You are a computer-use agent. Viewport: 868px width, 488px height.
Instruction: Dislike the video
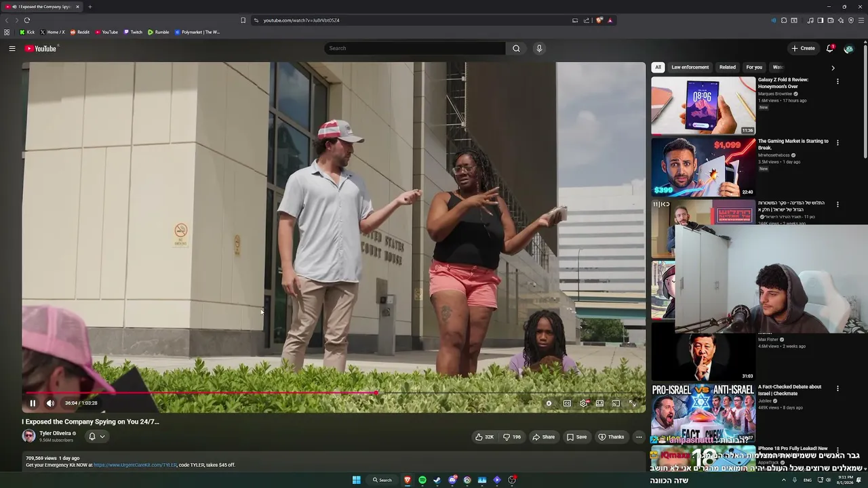pyautogui.click(x=512, y=437)
